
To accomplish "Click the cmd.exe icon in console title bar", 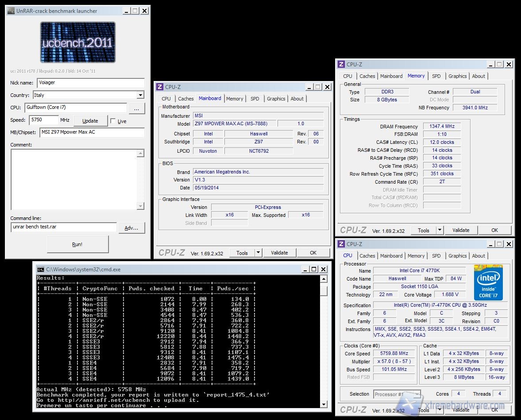I will click(41, 270).
